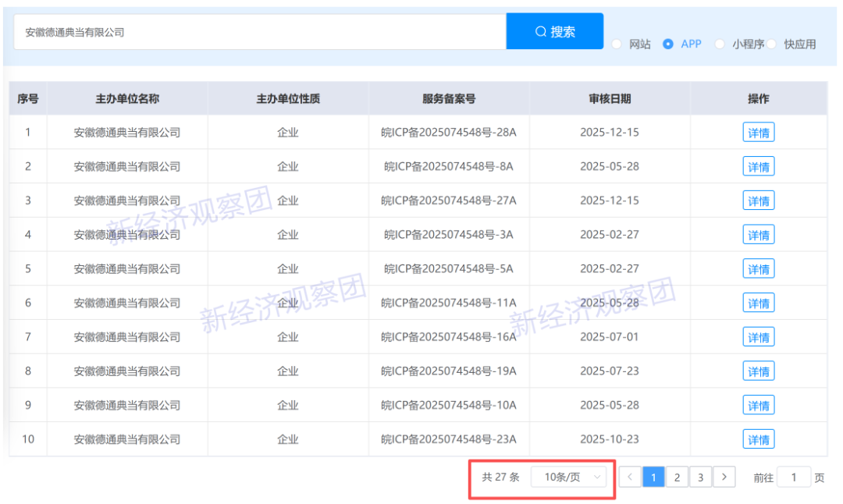Go to next page with right arrow

(x=724, y=477)
